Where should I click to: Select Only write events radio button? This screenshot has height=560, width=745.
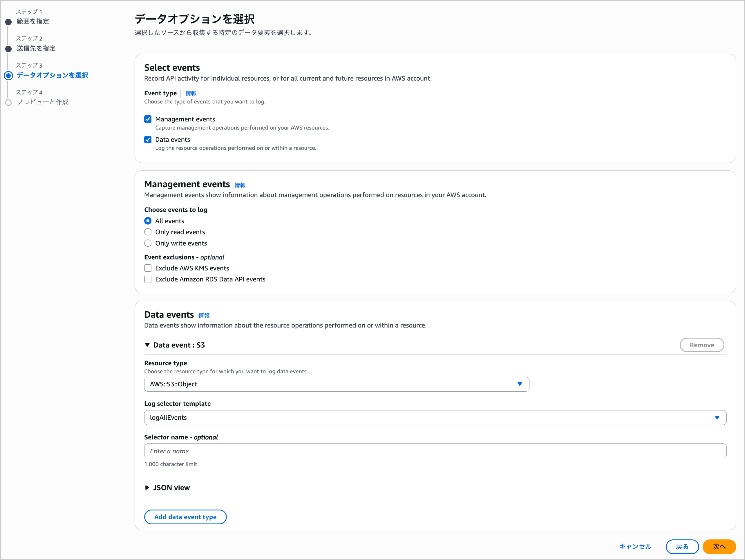tap(148, 243)
